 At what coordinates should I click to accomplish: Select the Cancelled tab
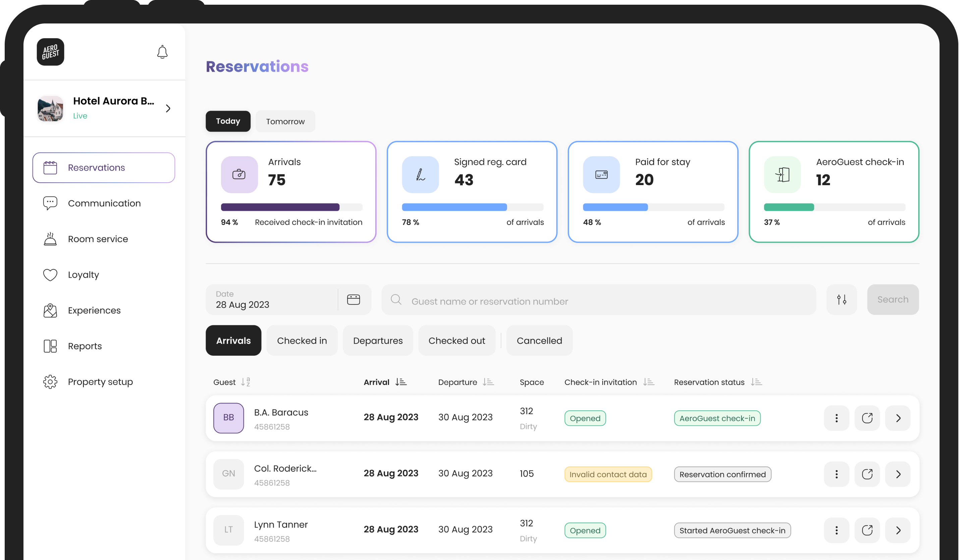click(x=539, y=340)
